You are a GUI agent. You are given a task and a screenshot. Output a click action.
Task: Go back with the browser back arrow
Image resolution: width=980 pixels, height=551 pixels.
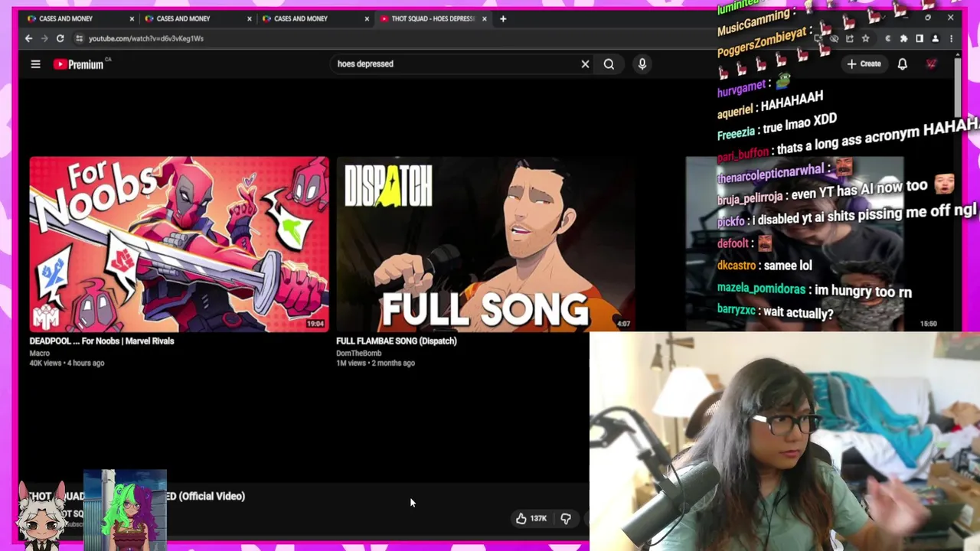click(28, 38)
